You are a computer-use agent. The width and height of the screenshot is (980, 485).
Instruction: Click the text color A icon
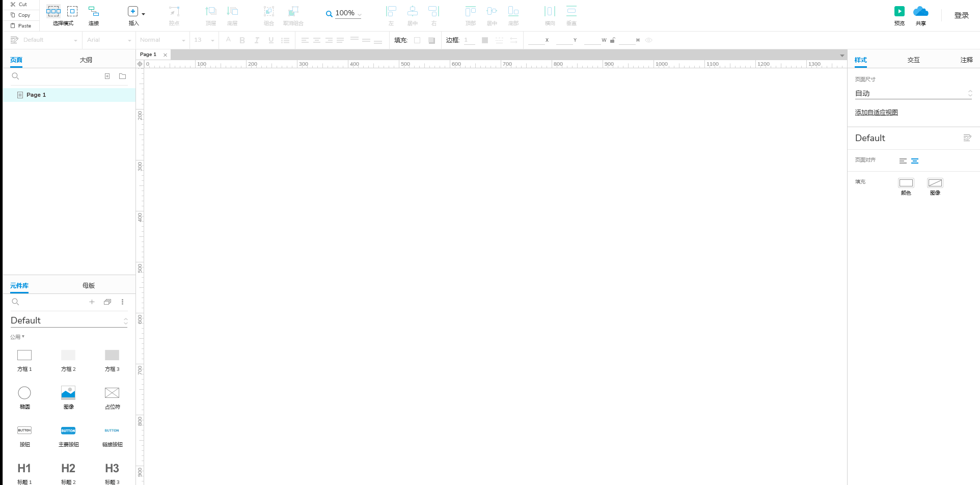pyautogui.click(x=228, y=40)
